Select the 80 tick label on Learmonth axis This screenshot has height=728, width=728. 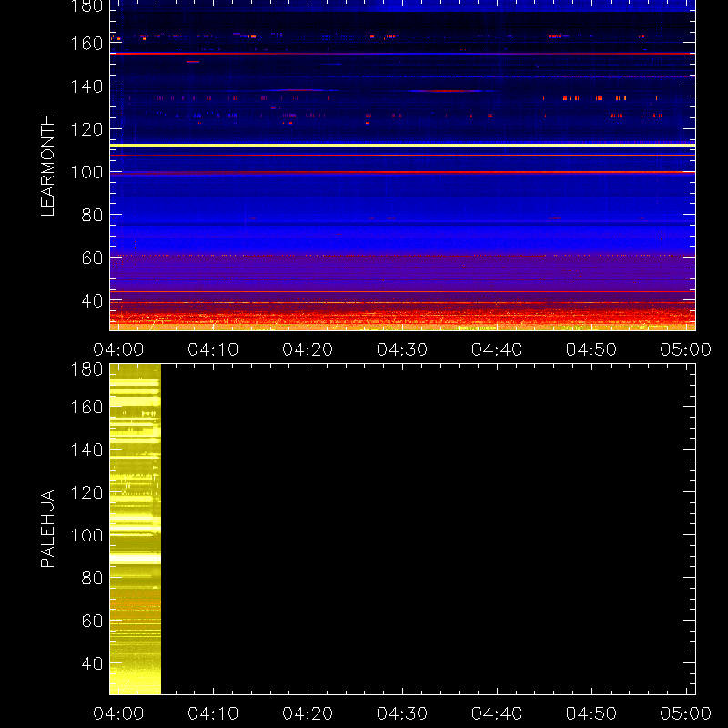(92, 215)
